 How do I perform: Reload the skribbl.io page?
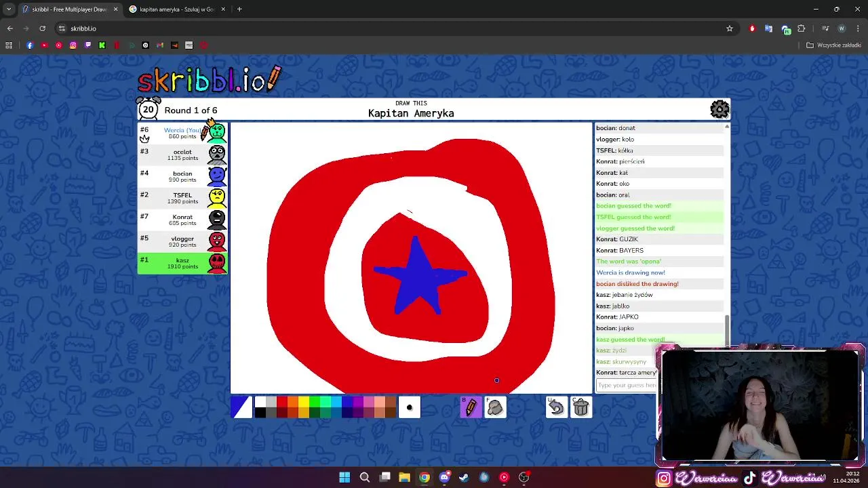coord(42,28)
